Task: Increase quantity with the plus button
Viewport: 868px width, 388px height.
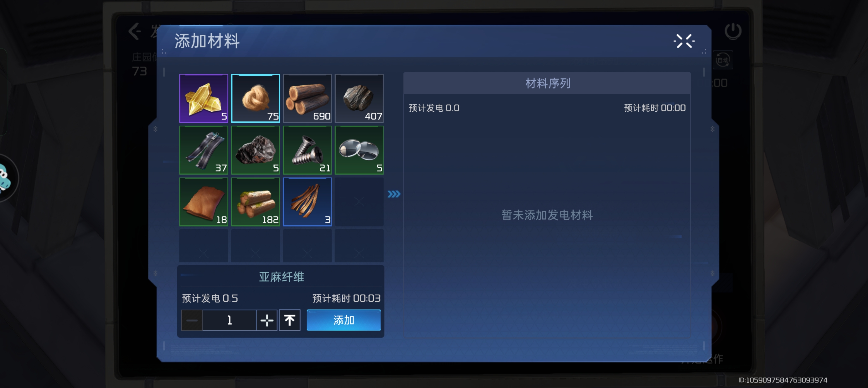Action: (x=266, y=320)
